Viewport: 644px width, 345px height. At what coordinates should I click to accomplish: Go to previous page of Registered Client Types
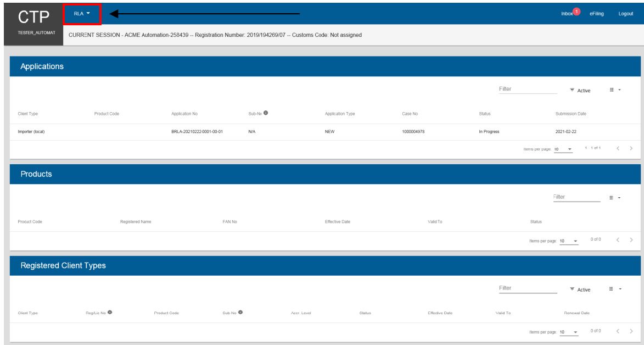(x=618, y=331)
